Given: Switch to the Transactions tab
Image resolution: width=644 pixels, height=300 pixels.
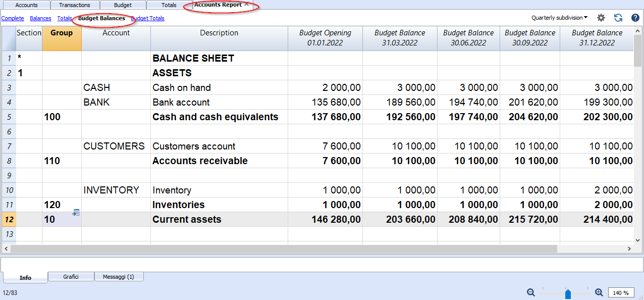Looking at the screenshot, I should (x=74, y=5).
